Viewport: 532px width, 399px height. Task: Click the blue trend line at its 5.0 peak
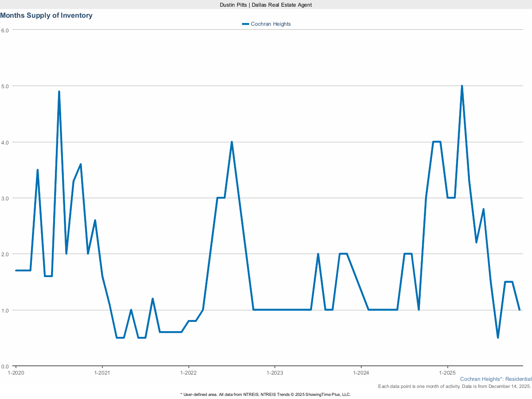(x=462, y=85)
